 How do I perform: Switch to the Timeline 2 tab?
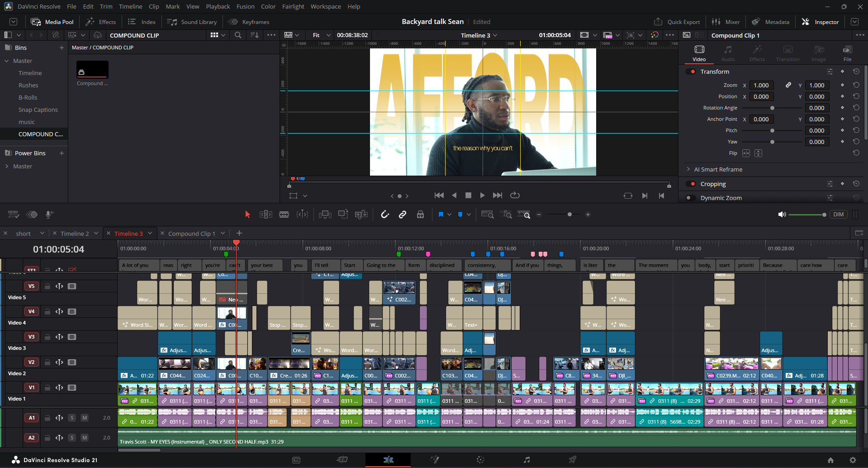click(75, 234)
